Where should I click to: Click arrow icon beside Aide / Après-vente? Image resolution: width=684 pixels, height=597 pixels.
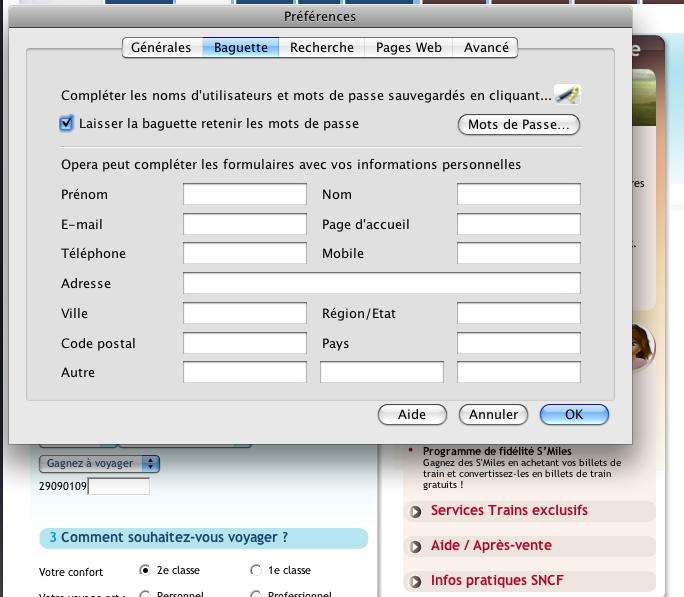click(x=415, y=547)
